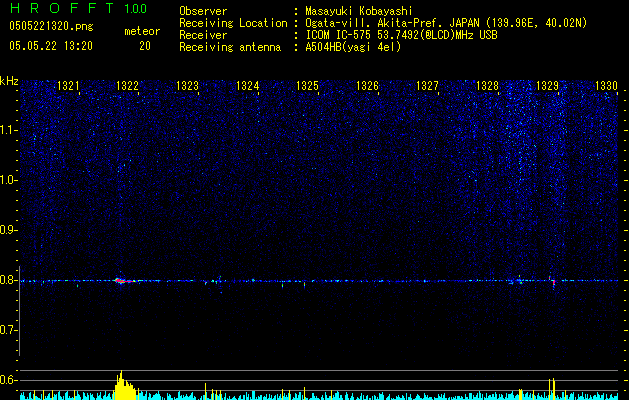Image resolution: width=629 pixels, height=400 pixels.
Task: Click the 0.7 kHz frequency label
Action: point(8,330)
